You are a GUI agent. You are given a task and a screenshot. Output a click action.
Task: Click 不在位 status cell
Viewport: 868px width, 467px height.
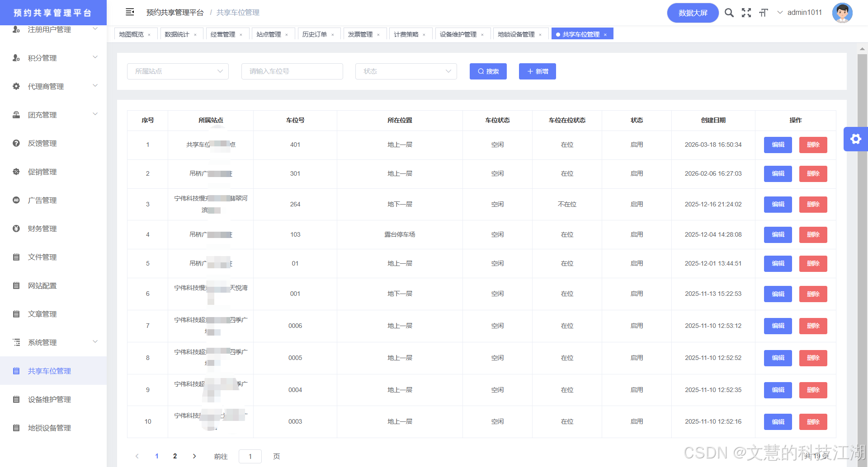pos(567,204)
